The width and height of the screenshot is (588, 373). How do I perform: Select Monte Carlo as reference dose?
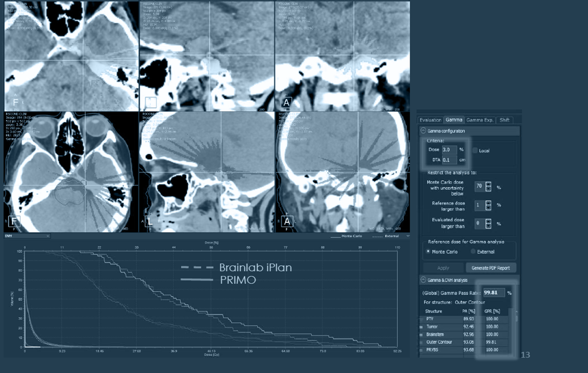[x=428, y=252]
